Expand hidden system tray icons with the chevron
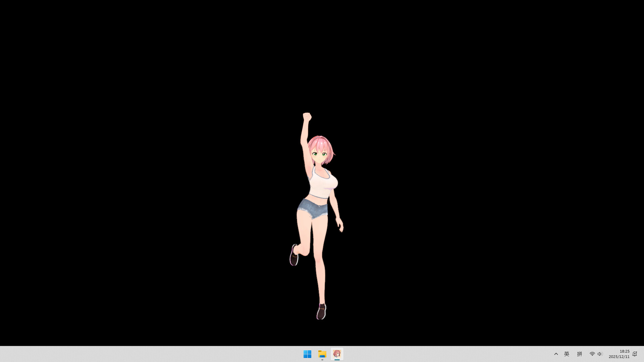The width and height of the screenshot is (644, 362). (x=556, y=354)
